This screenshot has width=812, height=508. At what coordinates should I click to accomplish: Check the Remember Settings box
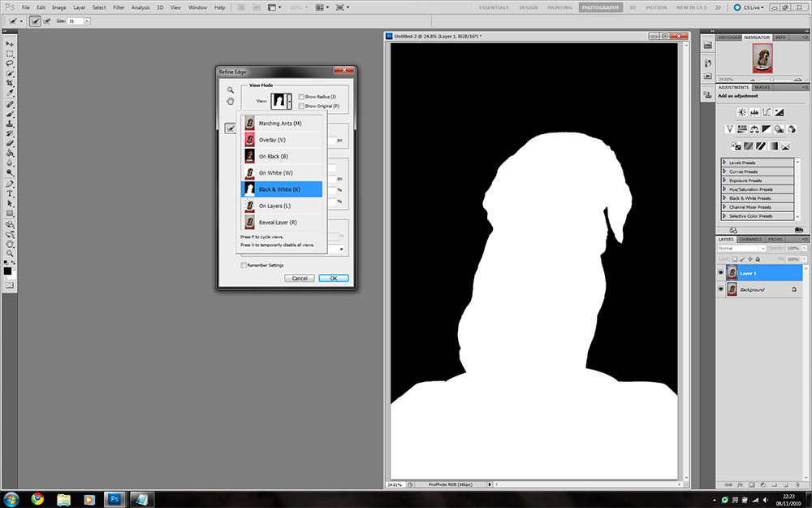pos(244,265)
